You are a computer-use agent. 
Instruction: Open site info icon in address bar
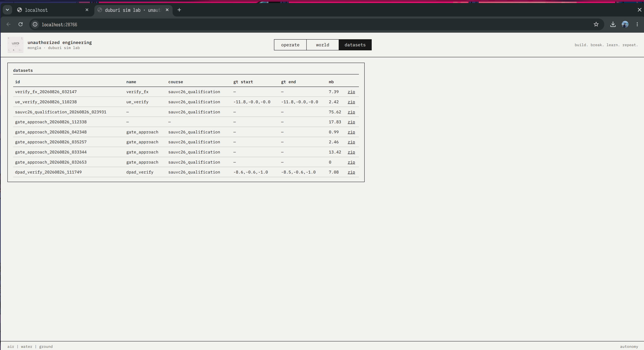(x=35, y=24)
